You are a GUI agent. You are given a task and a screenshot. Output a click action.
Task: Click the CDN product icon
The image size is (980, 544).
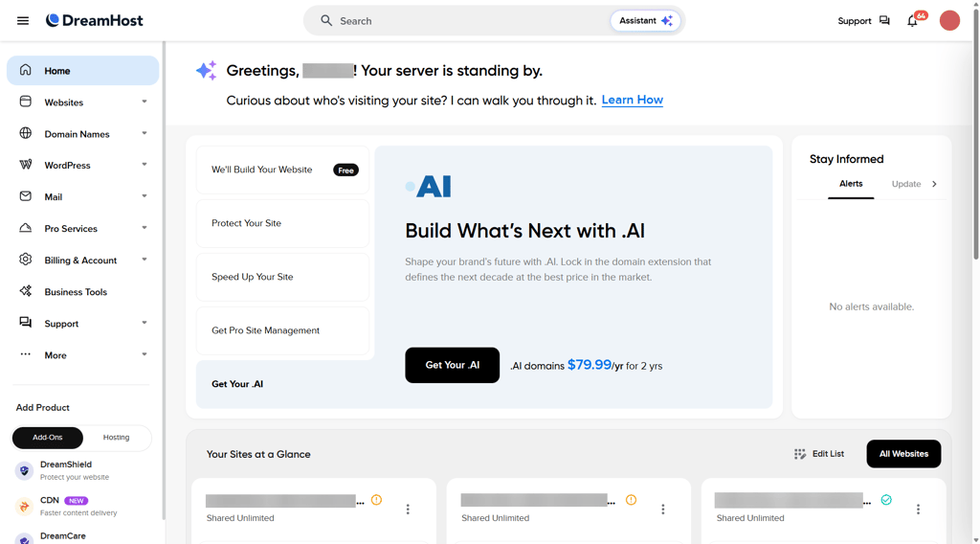pos(24,506)
